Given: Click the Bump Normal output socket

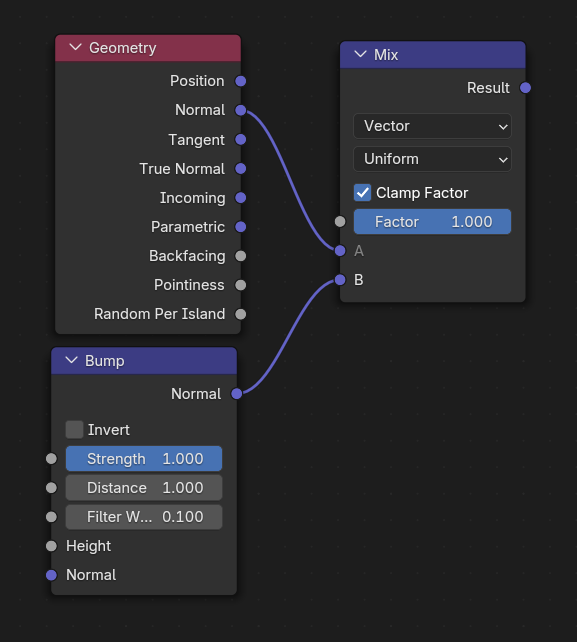Looking at the screenshot, I should pyautogui.click(x=237, y=394).
